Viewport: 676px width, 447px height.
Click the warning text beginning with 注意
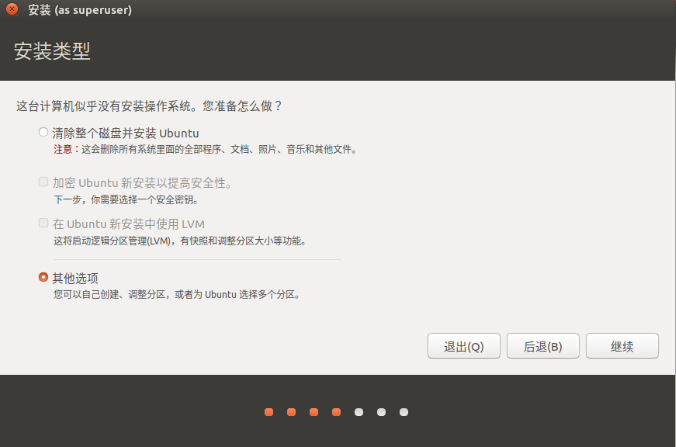coord(205,150)
